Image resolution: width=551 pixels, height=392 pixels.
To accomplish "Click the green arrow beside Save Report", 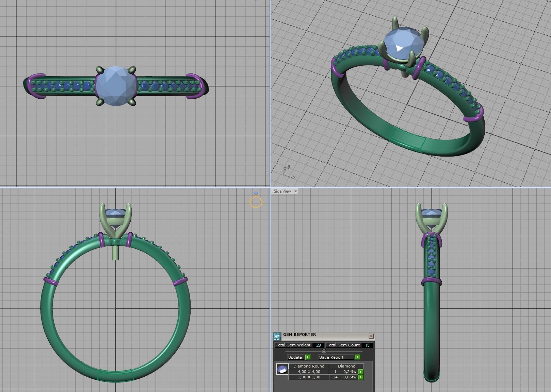I will pos(358,357).
